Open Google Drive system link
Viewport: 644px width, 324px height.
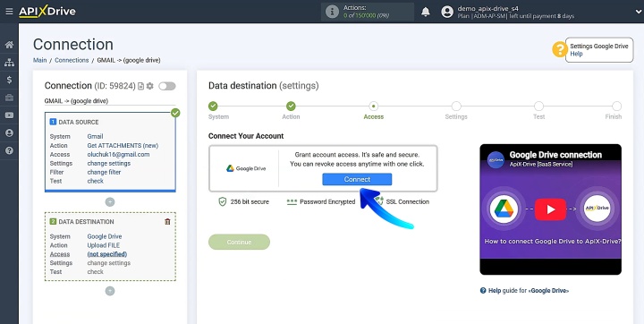(x=105, y=236)
